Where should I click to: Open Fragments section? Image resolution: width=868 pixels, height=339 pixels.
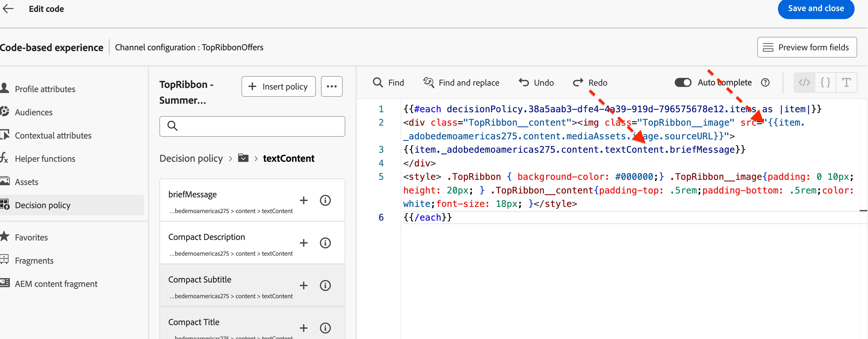click(x=34, y=261)
